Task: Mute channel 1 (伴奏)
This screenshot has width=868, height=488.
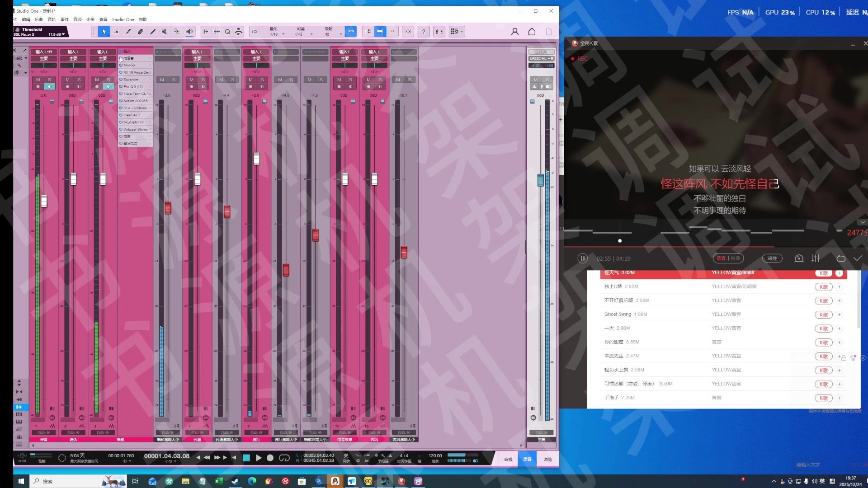Action: coord(38,80)
